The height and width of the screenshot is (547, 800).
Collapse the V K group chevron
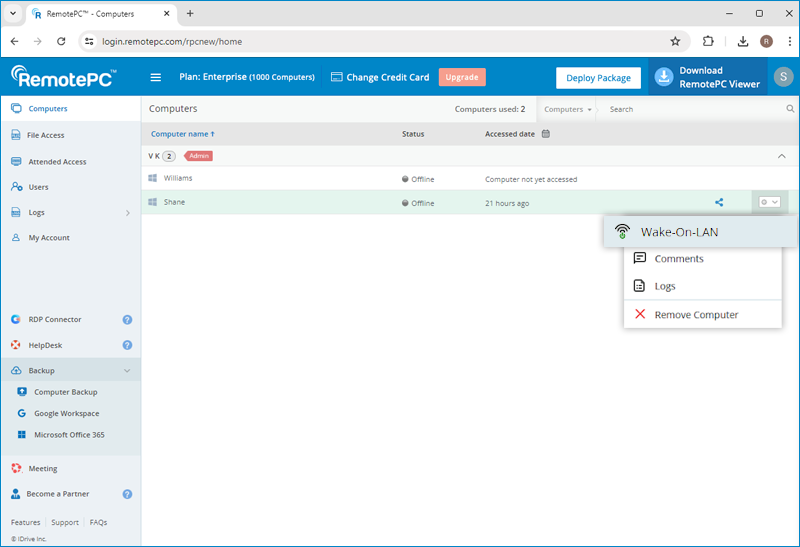(781, 156)
